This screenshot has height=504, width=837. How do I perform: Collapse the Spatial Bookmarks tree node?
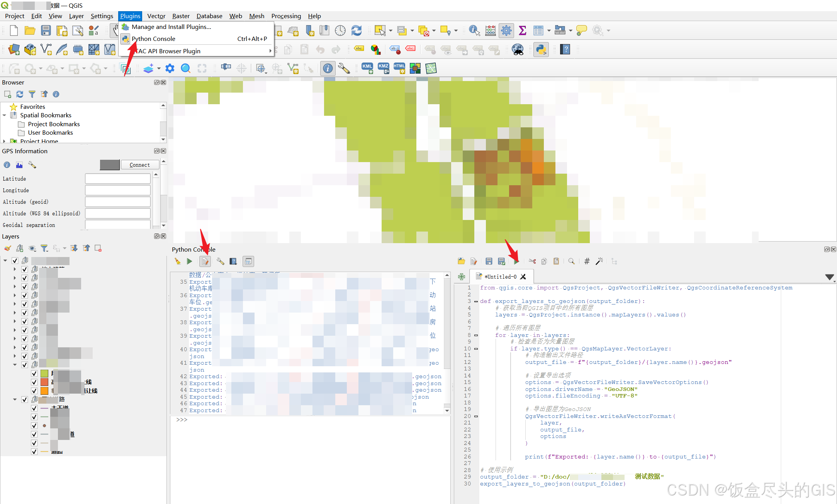pyautogui.click(x=4, y=115)
